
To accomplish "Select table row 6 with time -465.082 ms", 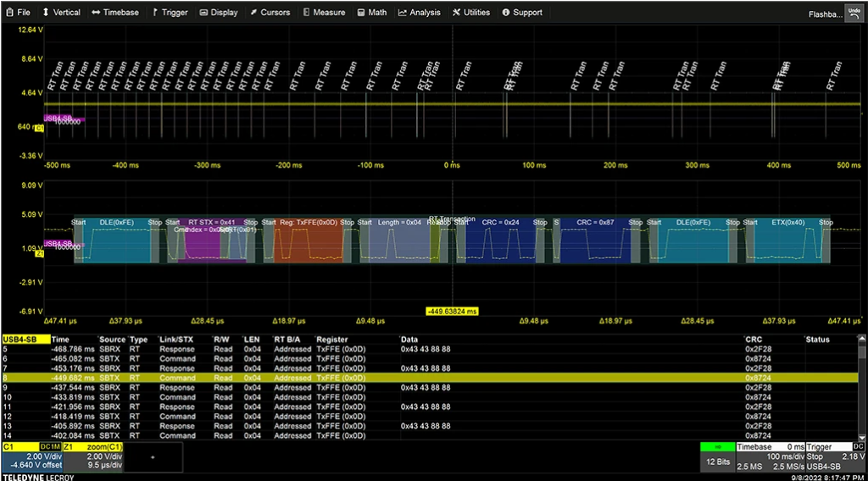I will (x=430, y=359).
